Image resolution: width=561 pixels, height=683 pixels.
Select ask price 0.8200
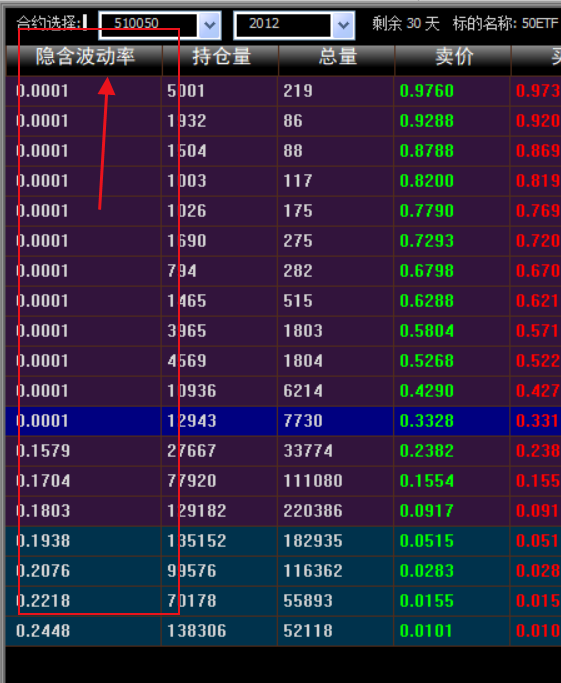pyautogui.click(x=427, y=181)
